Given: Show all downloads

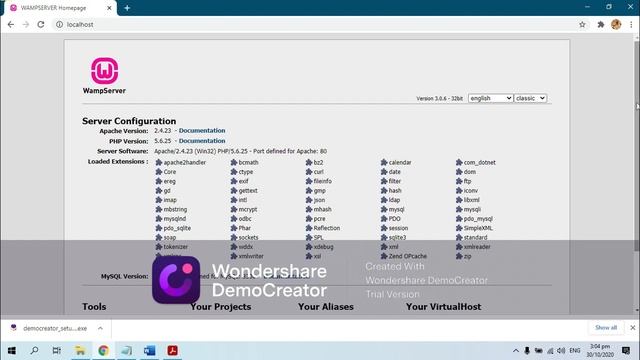Looking at the screenshot, I should [x=606, y=328].
